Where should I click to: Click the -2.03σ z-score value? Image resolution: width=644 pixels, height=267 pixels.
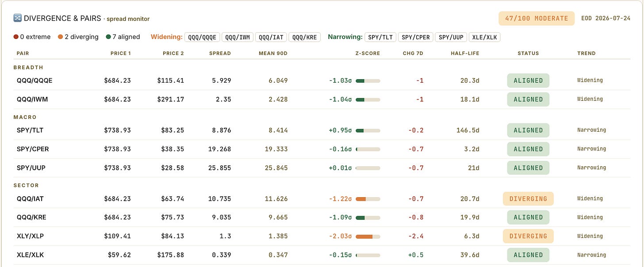tap(341, 236)
